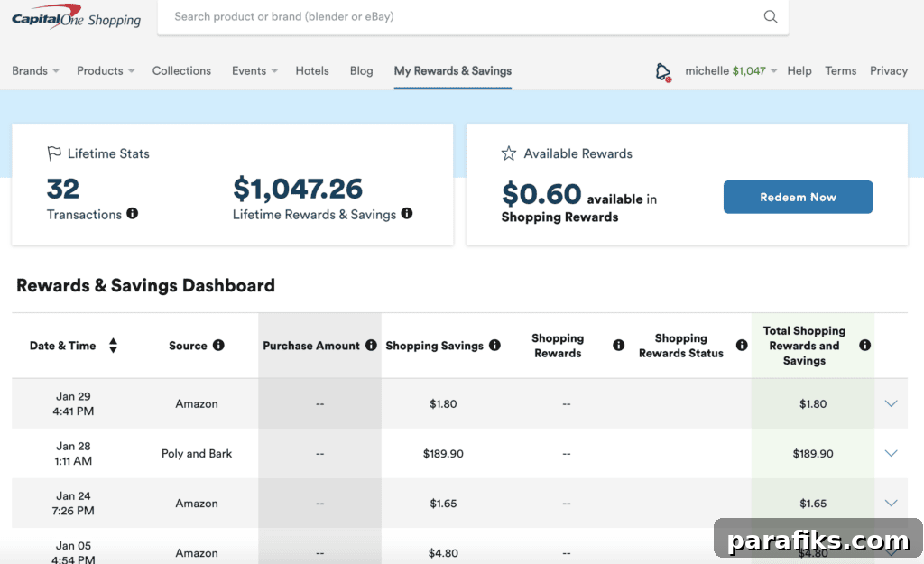Click the Capital One Shopping logo
The height and width of the screenshot is (564, 924).
point(76,16)
